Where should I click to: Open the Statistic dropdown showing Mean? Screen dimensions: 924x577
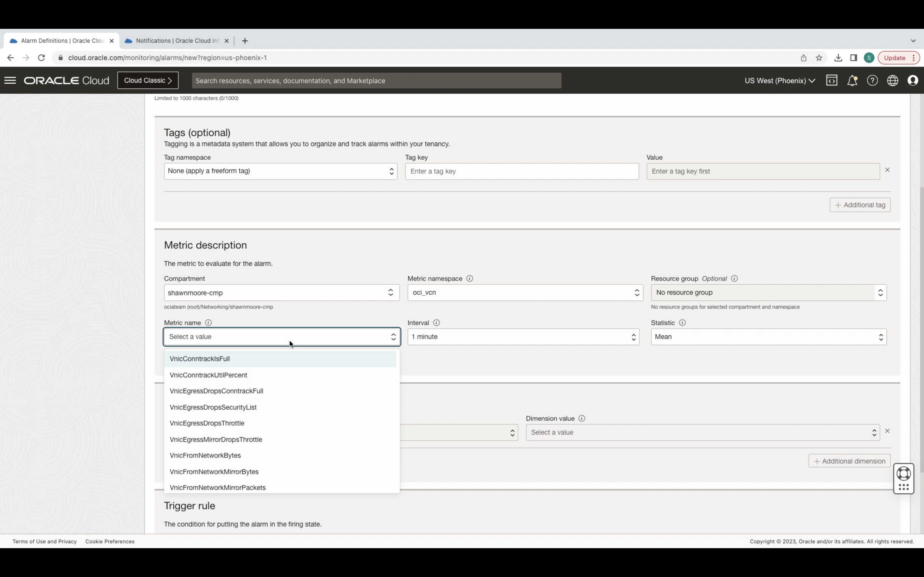768,337
